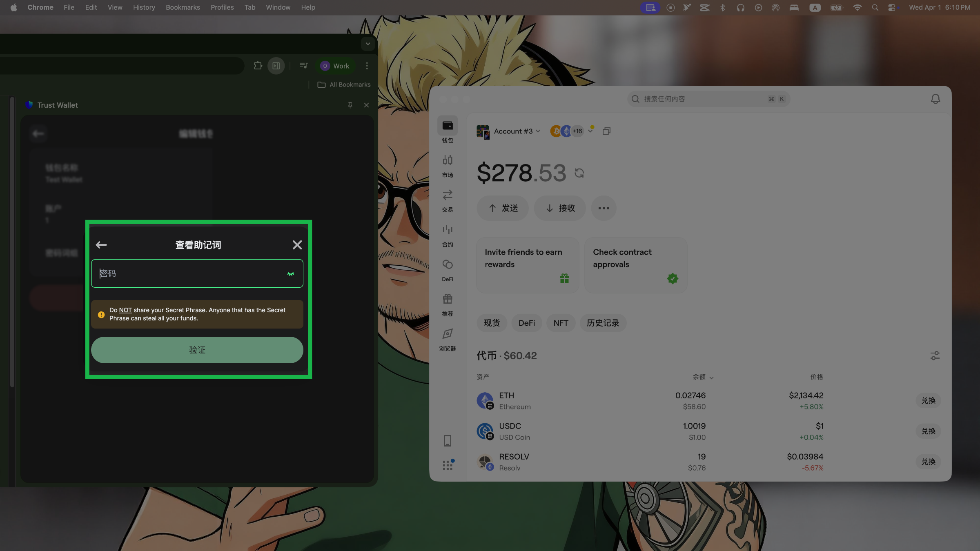Open the History menu in menu bar
Viewport: 980px width, 551px height.
(144, 7)
